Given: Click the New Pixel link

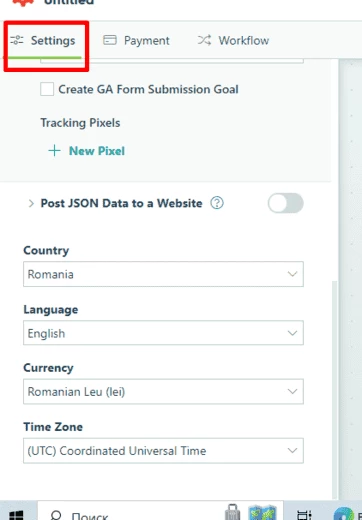Looking at the screenshot, I should 97,151.
